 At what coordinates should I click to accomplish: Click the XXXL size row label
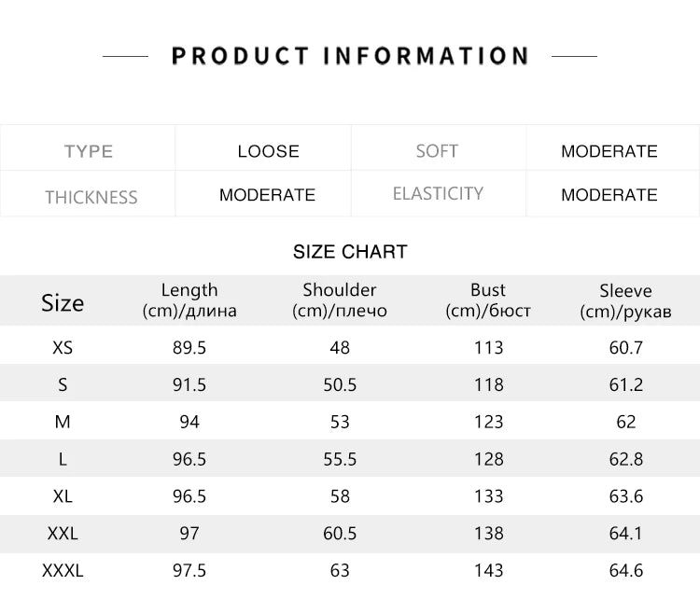[x=63, y=570]
